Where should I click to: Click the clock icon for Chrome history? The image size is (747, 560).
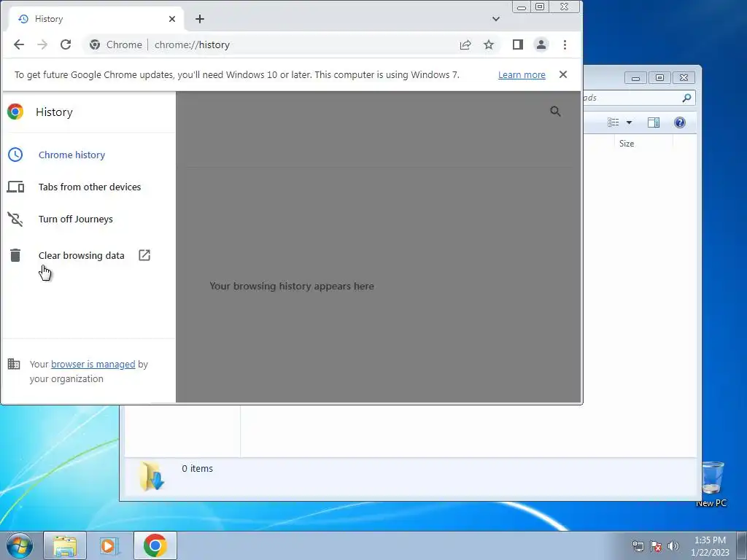tap(15, 155)
